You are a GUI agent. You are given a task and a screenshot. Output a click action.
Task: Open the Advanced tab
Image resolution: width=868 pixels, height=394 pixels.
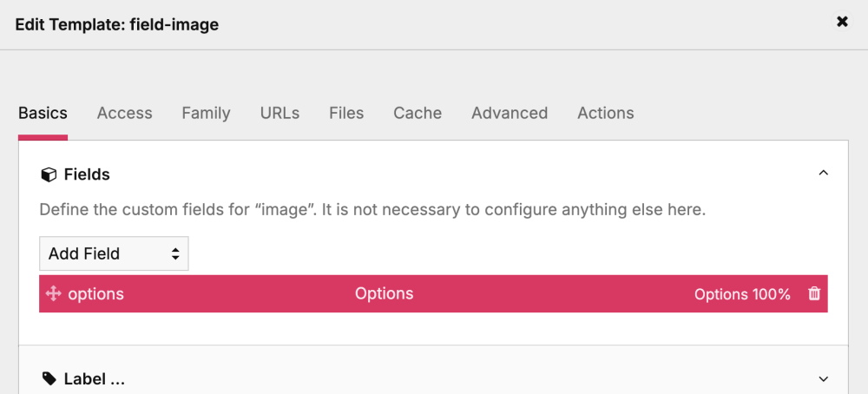point(510,113)
